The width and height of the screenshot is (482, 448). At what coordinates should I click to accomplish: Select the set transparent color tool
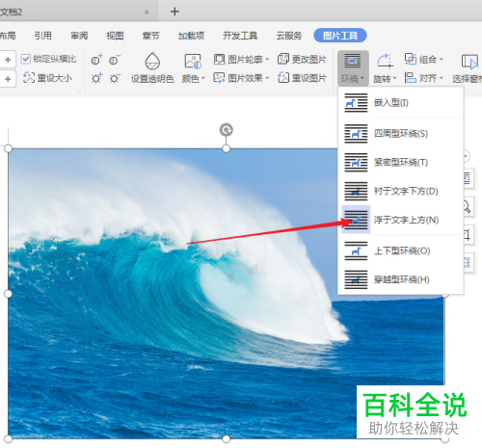(x=152, y=68)
